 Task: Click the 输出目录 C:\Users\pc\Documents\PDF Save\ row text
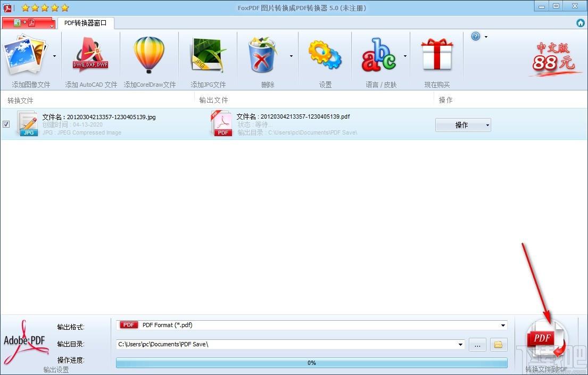pyautogui.click(x=297, y=132)
